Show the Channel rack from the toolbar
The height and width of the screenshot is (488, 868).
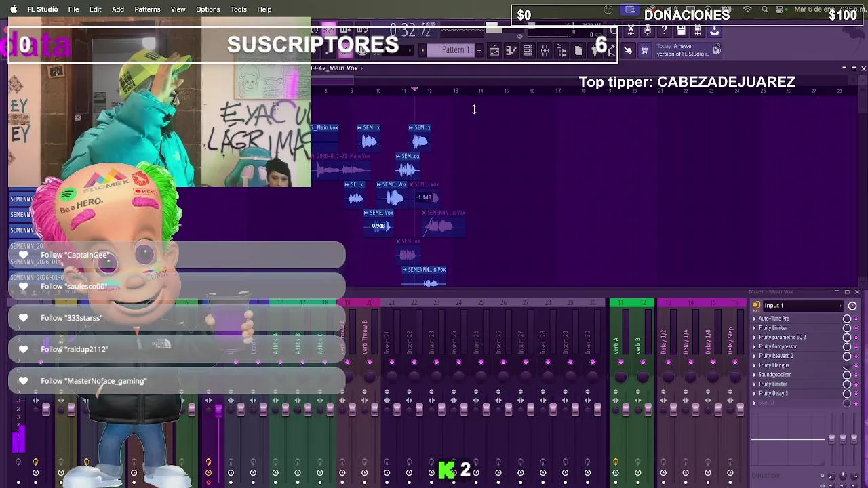(528, 50)
